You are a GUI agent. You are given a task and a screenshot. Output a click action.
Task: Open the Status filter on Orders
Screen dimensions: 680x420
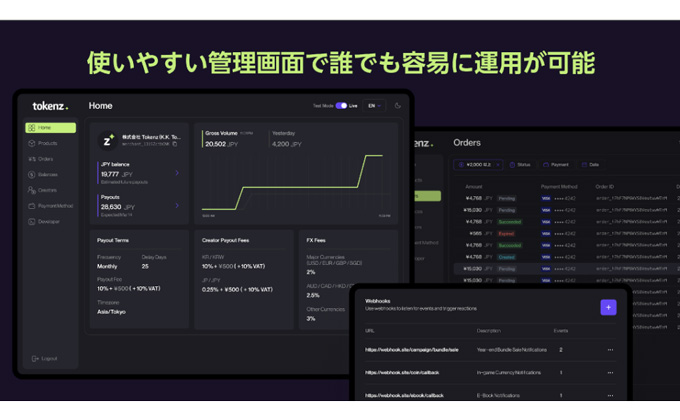[x=520, y=165]
